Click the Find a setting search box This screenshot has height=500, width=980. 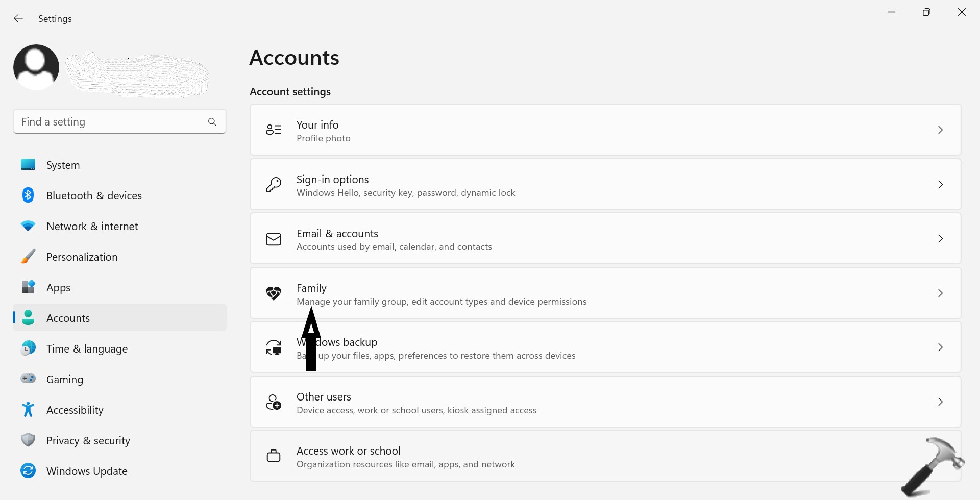pyautogui.click(x=110, y=122)
